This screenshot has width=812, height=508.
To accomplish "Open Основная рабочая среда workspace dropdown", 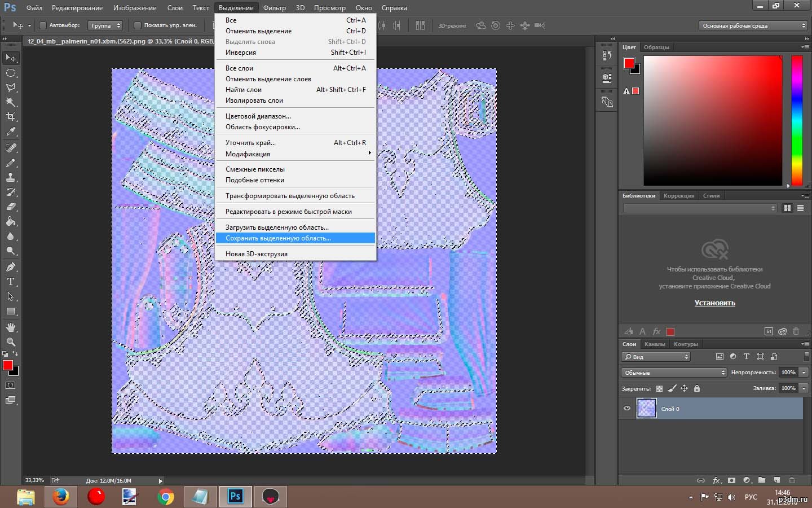I will click(x=753, y=25).
